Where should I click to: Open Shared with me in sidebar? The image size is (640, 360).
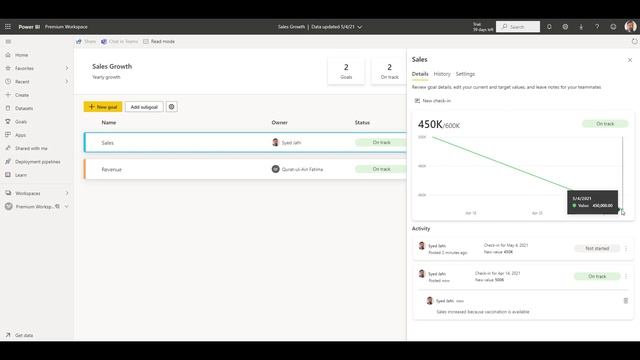31,149
